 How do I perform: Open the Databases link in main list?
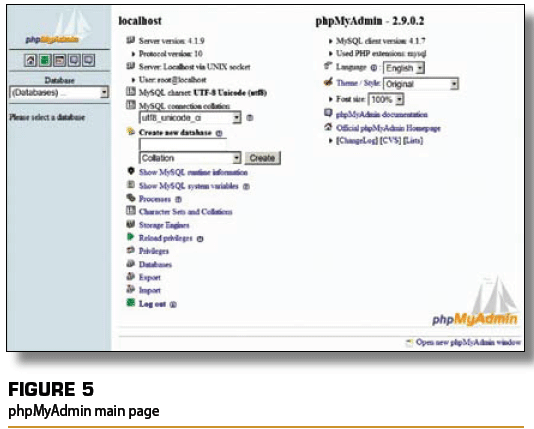coord(155,265)
